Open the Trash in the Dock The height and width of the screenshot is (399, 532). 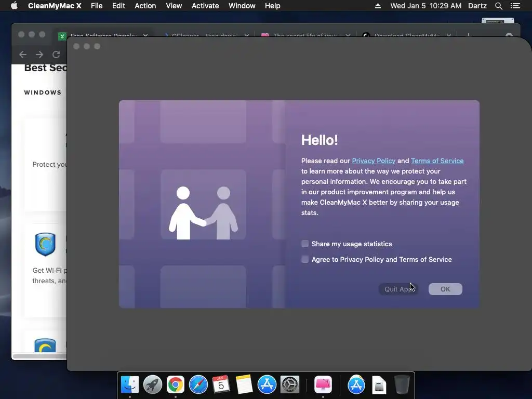pyautogui.click(x=402, y=385)
